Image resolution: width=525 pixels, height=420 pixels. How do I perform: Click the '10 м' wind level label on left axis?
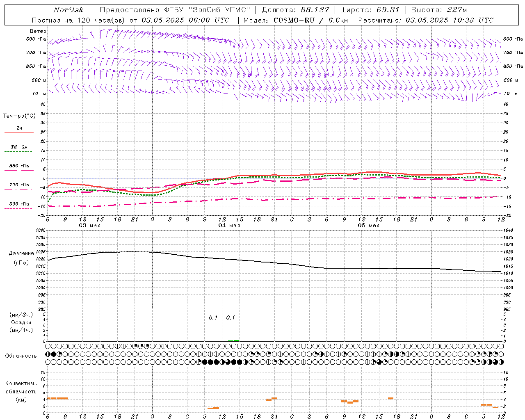[x=39, y=94]
